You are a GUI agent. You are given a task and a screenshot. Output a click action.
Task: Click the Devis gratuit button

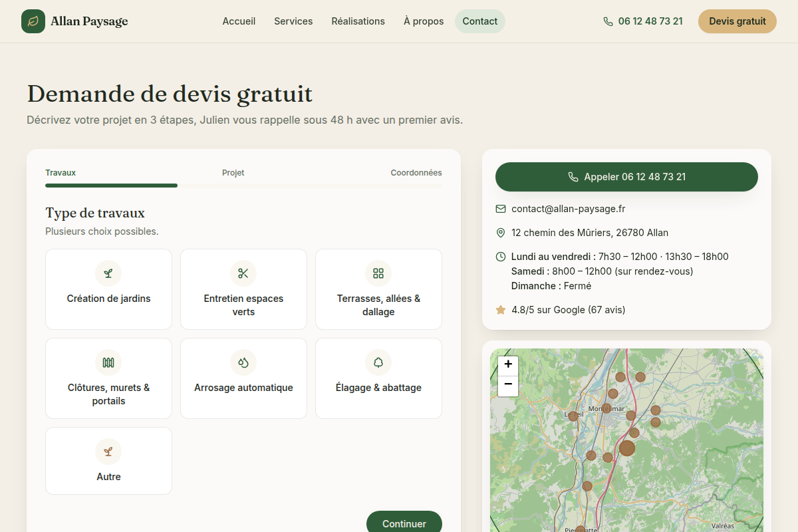pos(737,21)
